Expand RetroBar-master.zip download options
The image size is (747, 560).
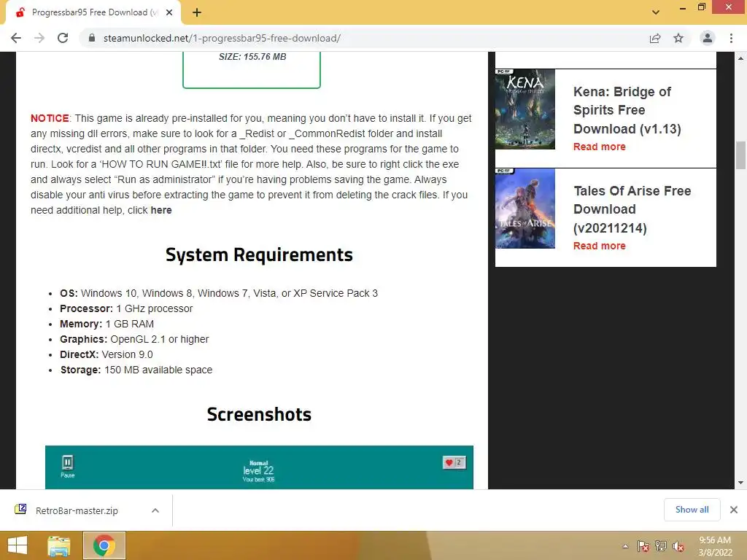[155, 510]
